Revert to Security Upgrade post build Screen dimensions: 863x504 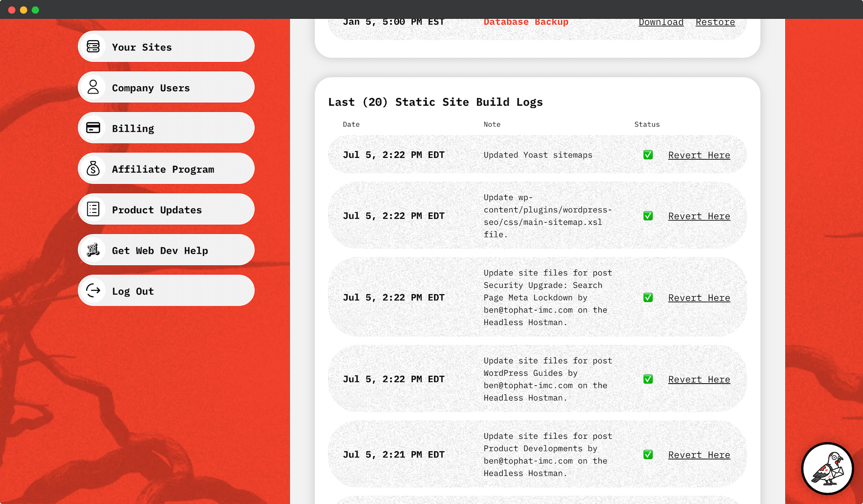pos(699,297)
